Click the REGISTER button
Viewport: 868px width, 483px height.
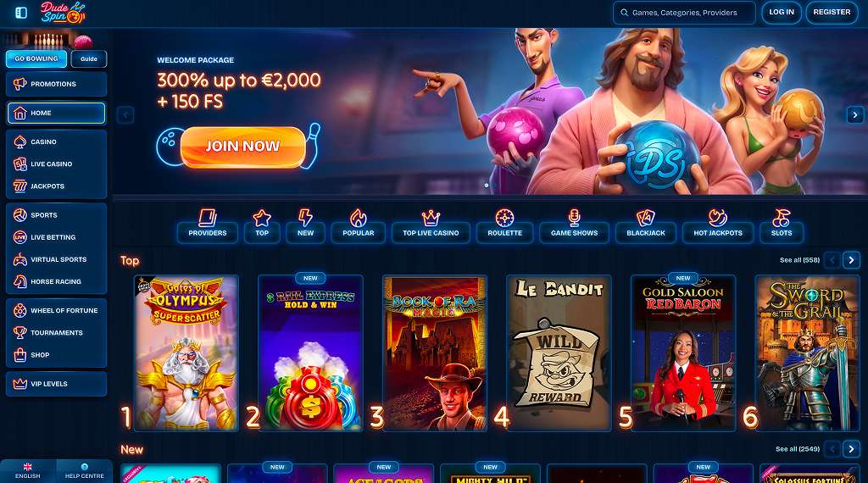tap(832, 13)
